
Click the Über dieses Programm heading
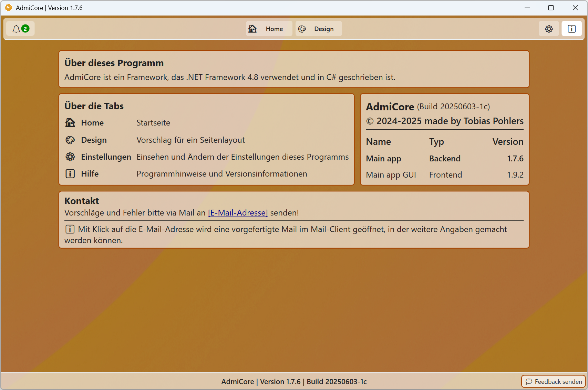click(x=114, y=63)
